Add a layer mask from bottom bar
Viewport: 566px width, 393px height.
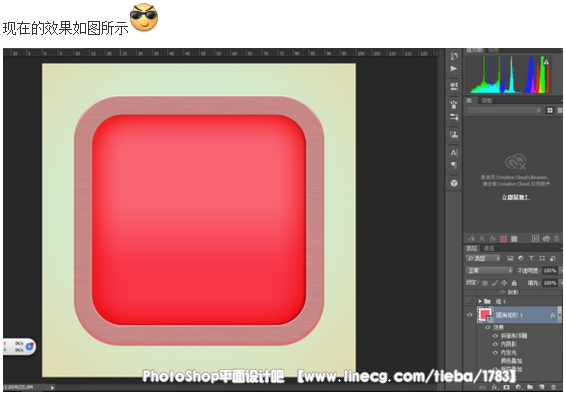[506, 387]
